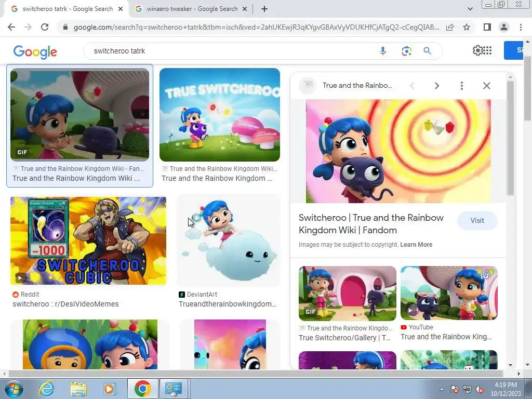The width and height of the screenshot is (532, 399).
Task: Search by voice using microphone icon
Action: [x=383, y=51]
